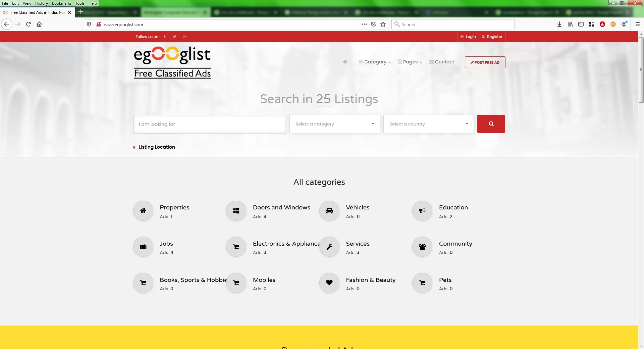Click the Twitter icon in top bar
This screenshot has width=644, height=349.
tap(174, 37)
